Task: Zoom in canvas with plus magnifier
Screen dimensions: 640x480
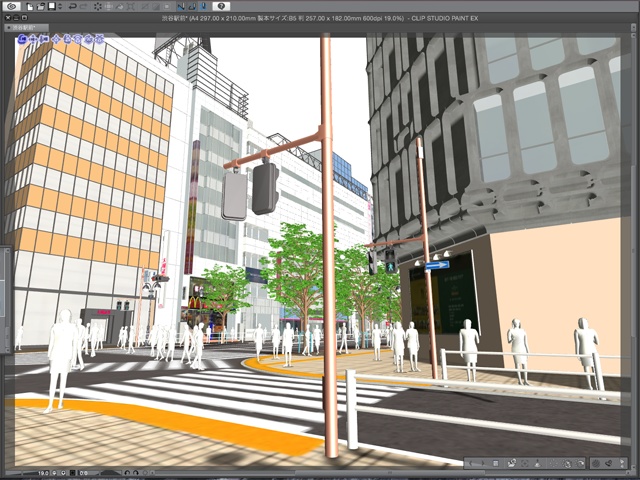Action: coord(63,473)
